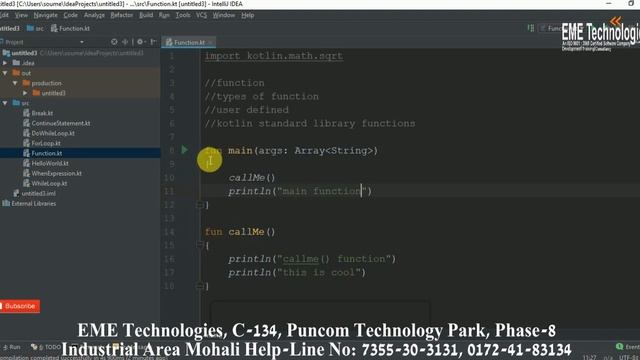Close the Function.kt editor tab
The height and width of the screenshot is (360, 640).
click(x=211, y=42)
